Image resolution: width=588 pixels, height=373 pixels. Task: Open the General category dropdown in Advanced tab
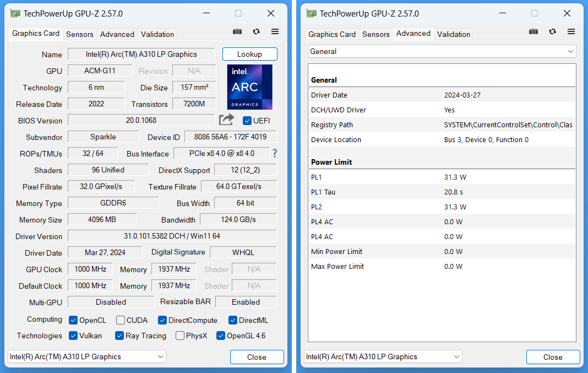442,51
